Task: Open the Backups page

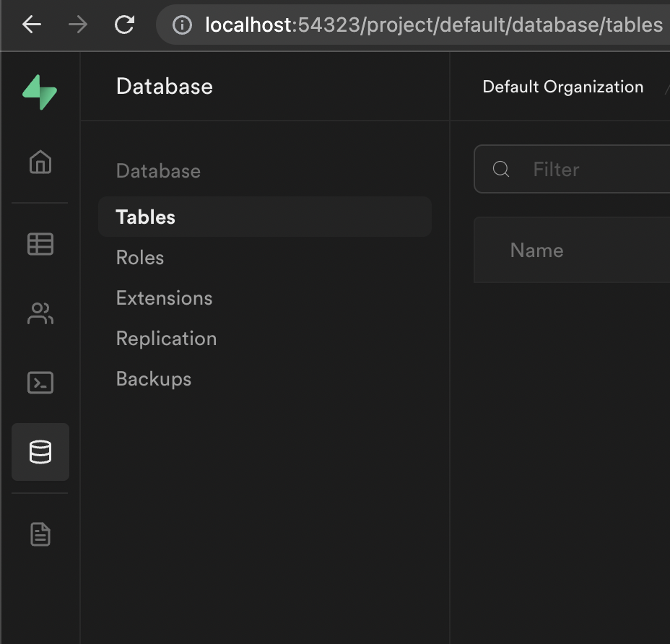Action: click(x=153, y=378)
